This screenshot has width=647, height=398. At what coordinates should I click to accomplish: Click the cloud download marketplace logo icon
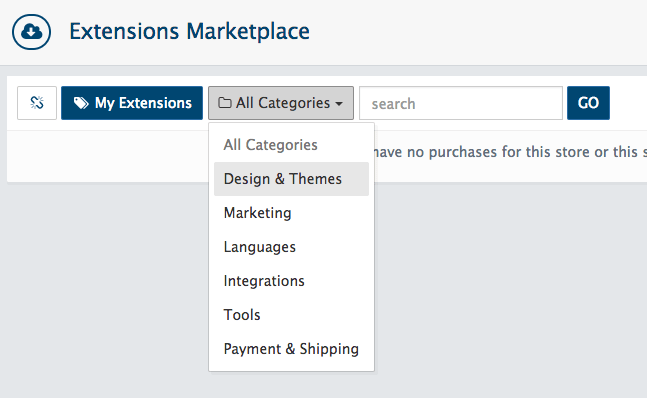pyautogui.click(x=31, y=32)
